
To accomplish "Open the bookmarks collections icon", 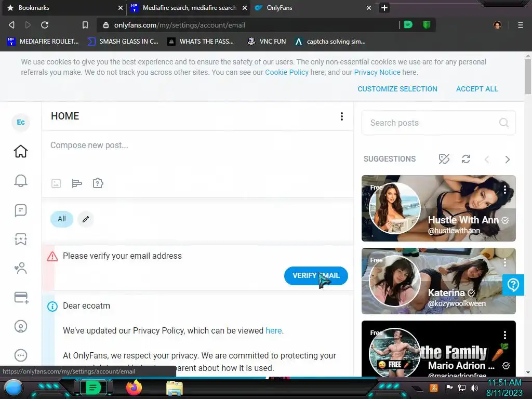I will coord(21,239).
